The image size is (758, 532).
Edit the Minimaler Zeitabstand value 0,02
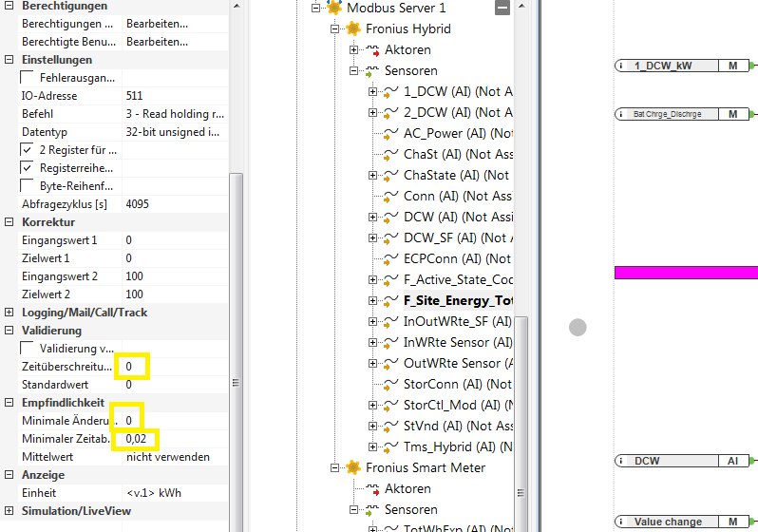point(175,439)
